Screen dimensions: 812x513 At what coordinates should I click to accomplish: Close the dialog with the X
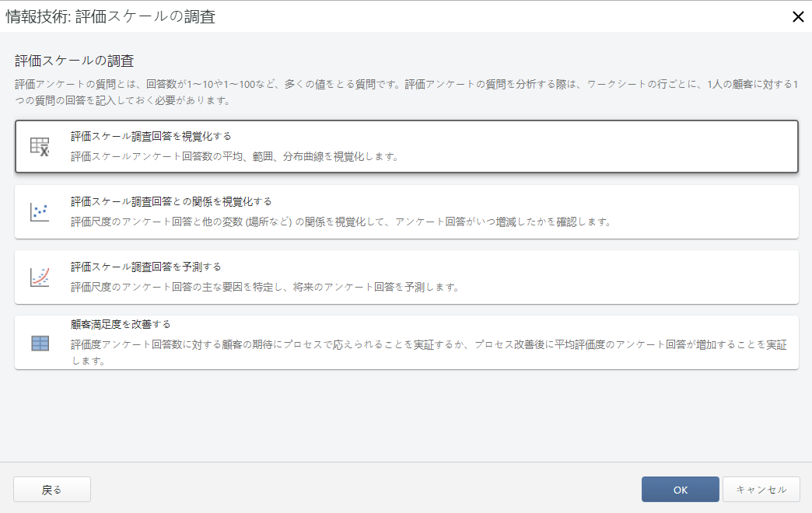[798, 17]
